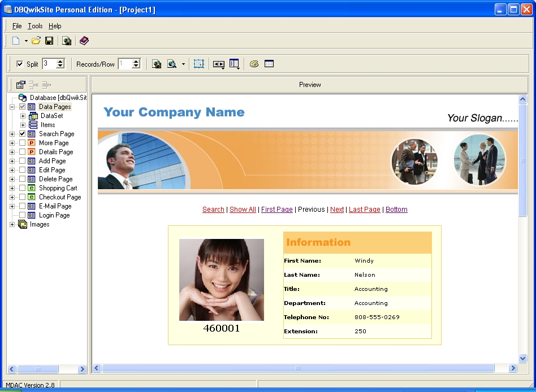Click the Open project folder icon
Image resolution: width=536 pixels, height=392 pixels.
point(36,41)
